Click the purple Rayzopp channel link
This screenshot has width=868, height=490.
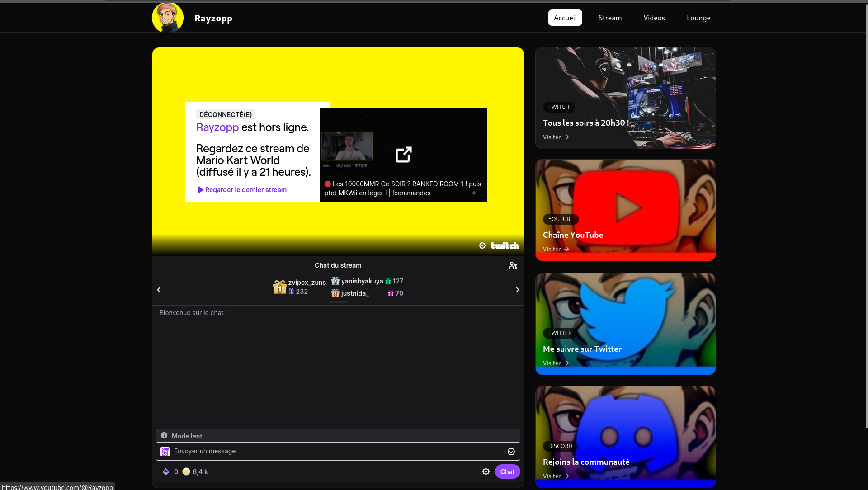pos(217,127)
